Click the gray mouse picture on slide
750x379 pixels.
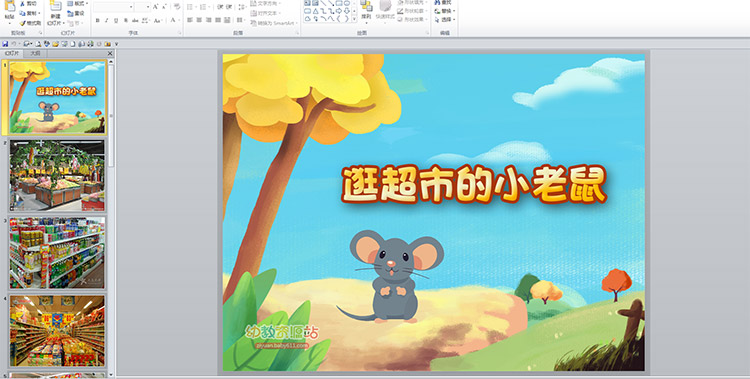coord(390,276)
